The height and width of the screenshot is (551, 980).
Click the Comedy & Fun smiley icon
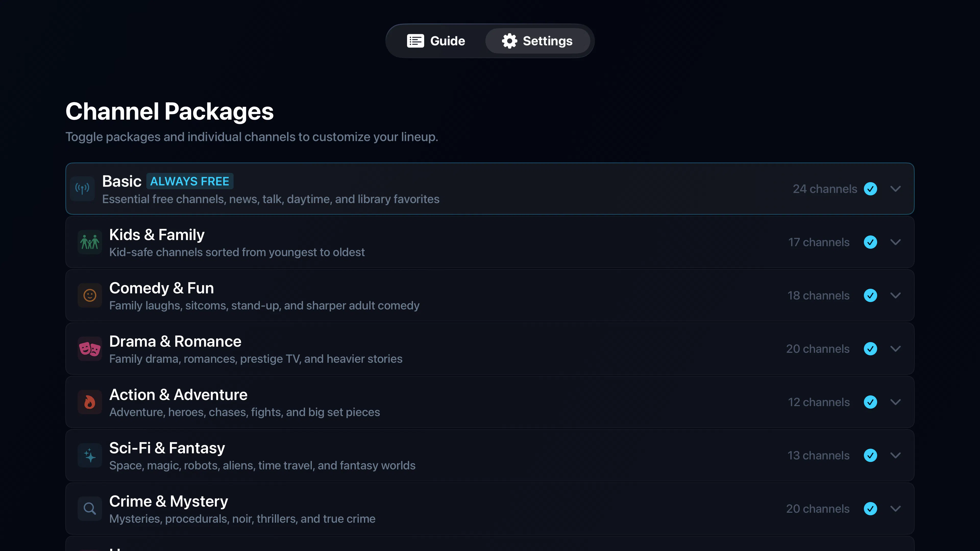click(x=90, y=295)
